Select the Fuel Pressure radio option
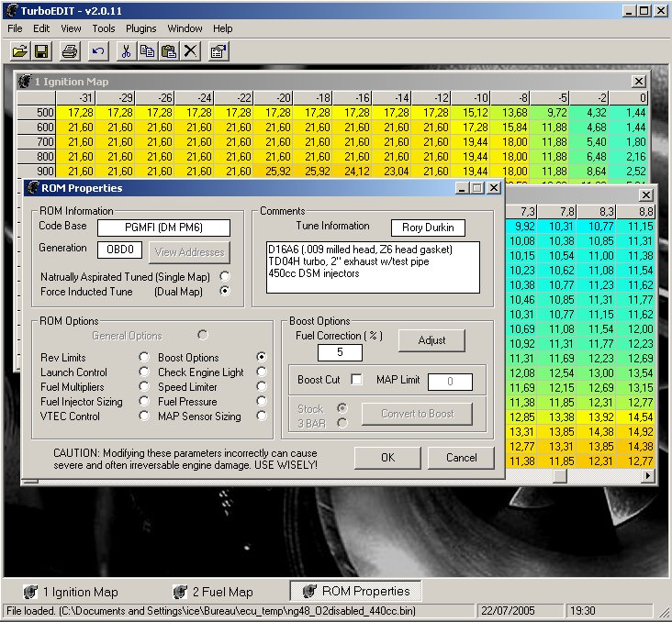This screenshot has height=622, width=672. click(262, 401)
